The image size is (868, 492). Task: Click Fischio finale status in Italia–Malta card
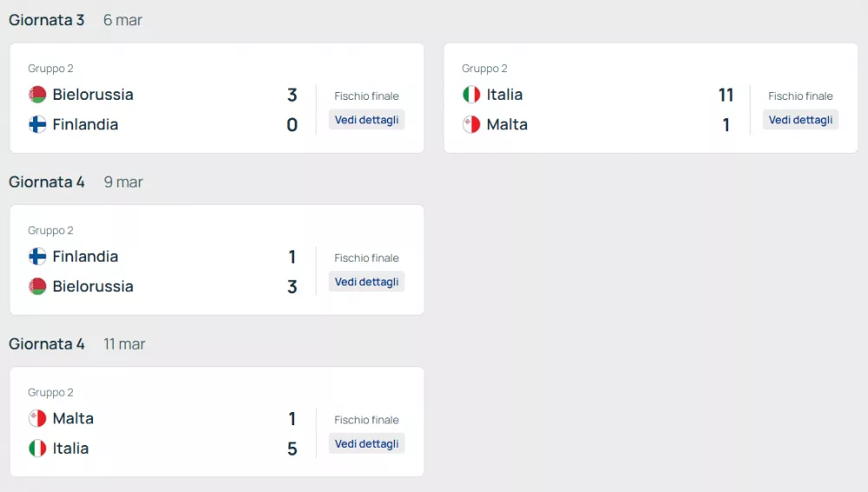(x=800, y=96)
